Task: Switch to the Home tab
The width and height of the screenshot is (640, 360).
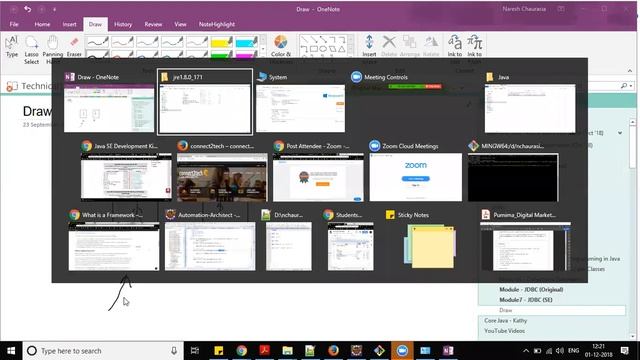Action: tap(42, 24)
